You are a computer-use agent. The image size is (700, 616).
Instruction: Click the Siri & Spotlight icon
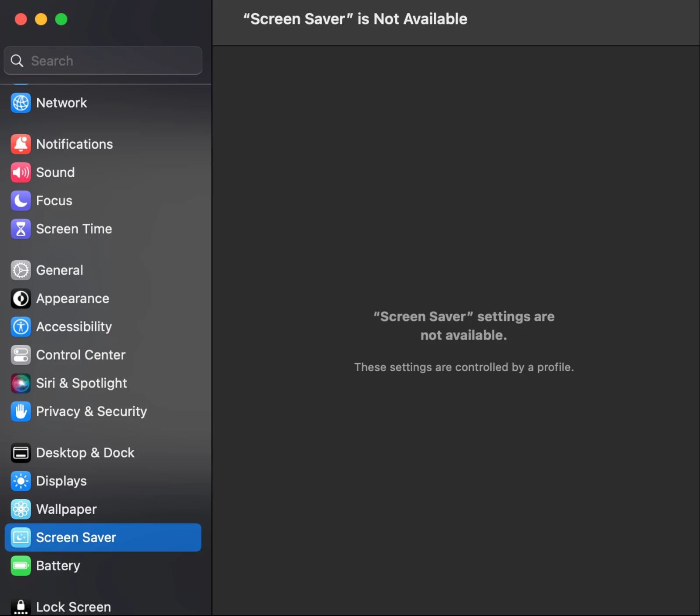(21, 383)
